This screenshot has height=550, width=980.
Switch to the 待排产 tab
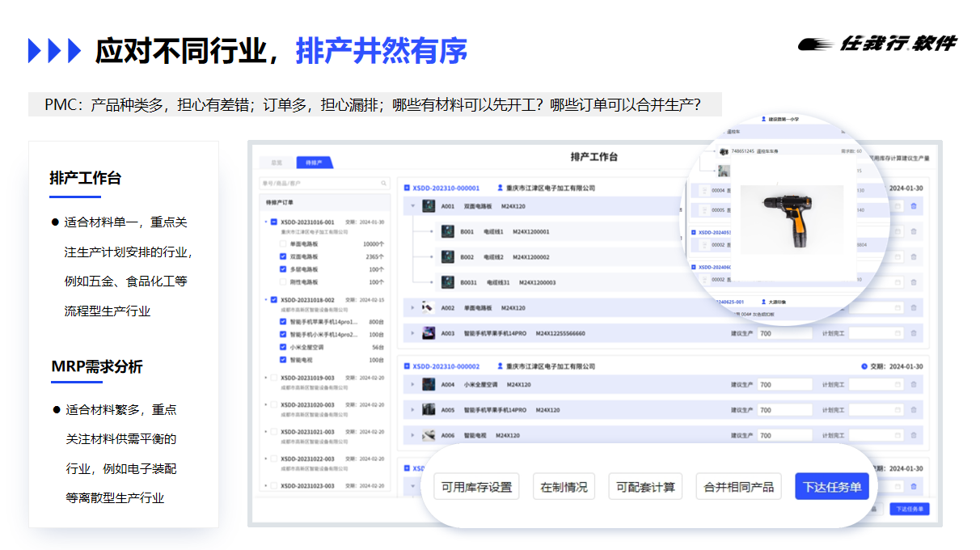(x=313, y=163)
